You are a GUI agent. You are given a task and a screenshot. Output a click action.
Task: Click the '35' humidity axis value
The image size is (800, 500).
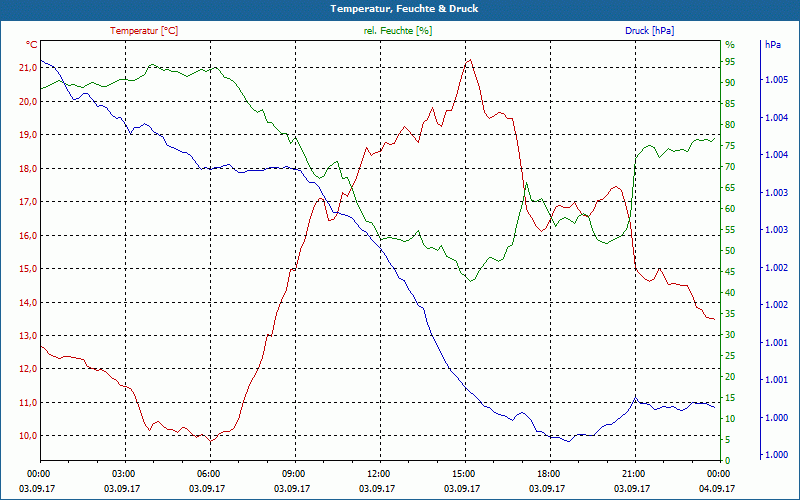coord(730,314)
